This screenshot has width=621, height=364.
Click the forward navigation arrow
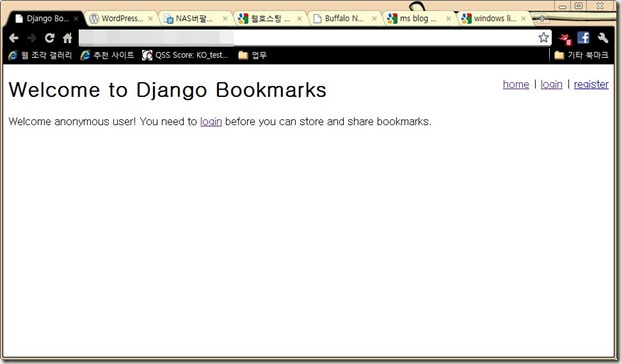pos(31,38)
